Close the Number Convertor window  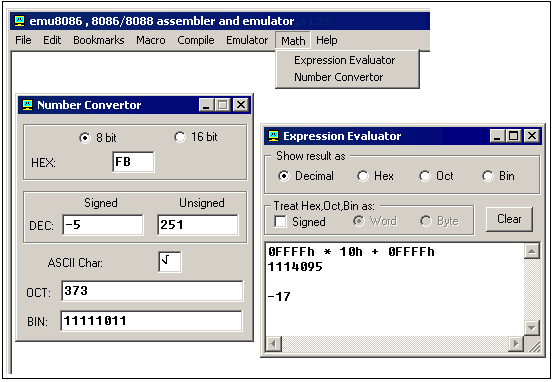tap(241, 105)
